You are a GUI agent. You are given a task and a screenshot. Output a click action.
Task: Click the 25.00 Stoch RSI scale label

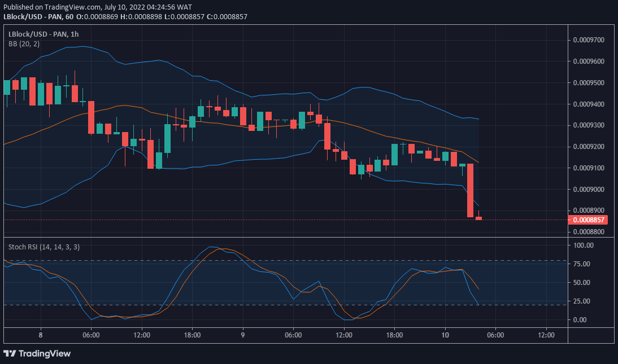[x=582, y=301]
